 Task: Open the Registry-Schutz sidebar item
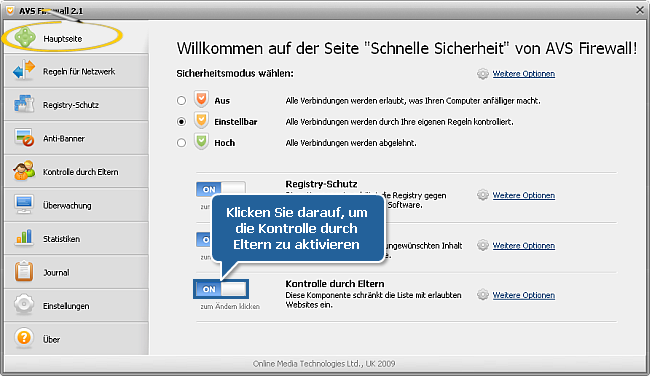[x=76, y=105]
